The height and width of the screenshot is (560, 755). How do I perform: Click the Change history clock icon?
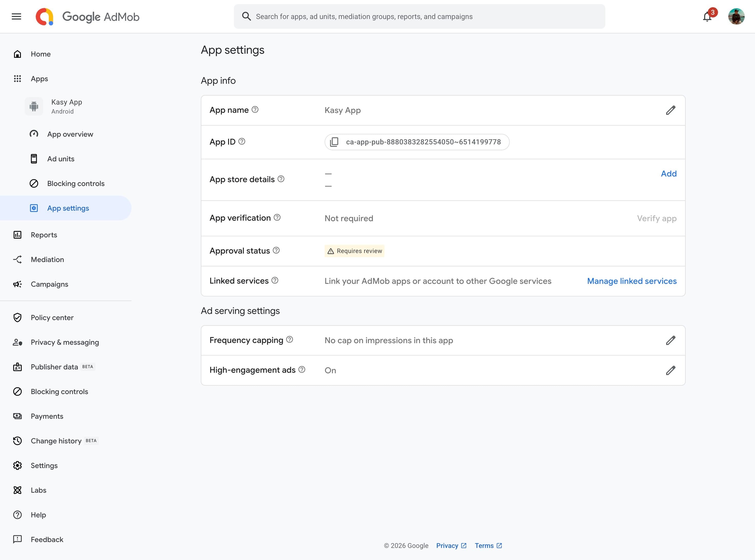point(17,441)
